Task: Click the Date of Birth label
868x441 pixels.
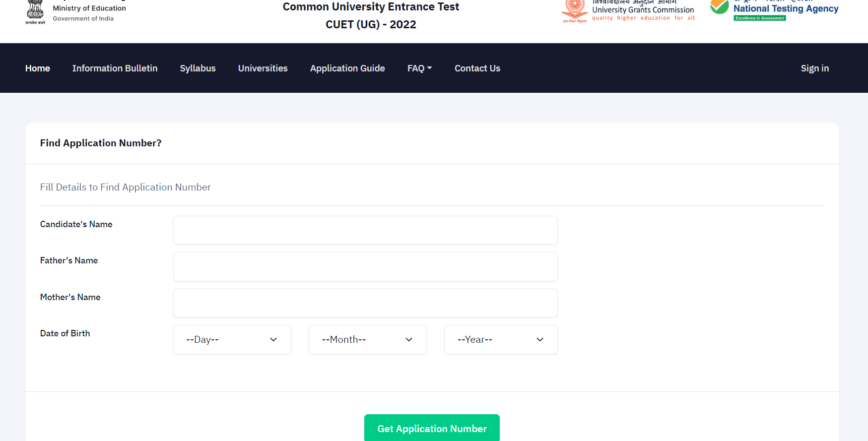Action: pyautogui.click(x=65, y=333)
